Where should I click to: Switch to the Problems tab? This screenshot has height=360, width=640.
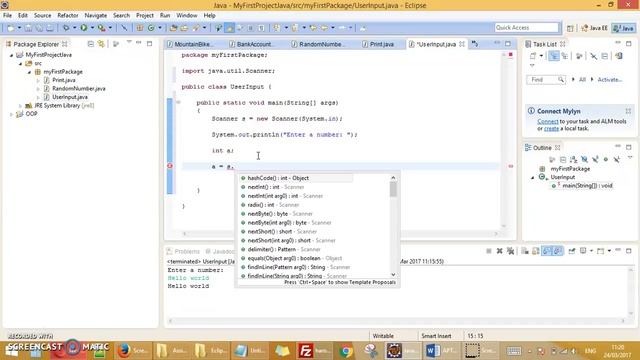[184, 251]
